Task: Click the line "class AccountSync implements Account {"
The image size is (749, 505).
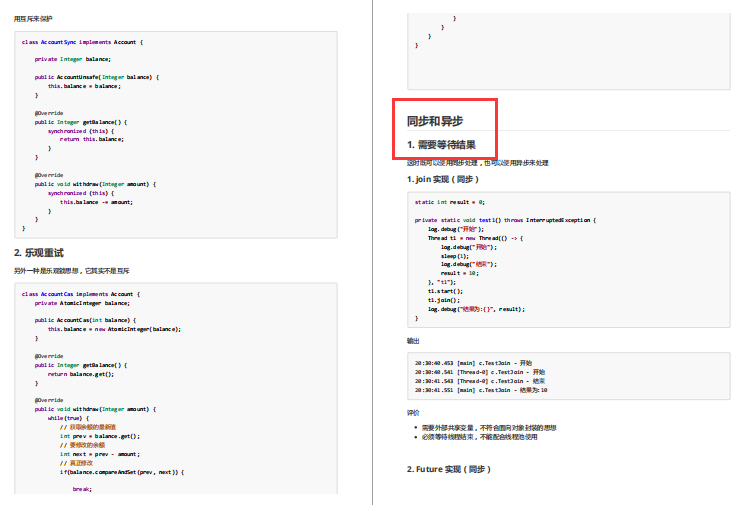Action: [x=82, y=42]
